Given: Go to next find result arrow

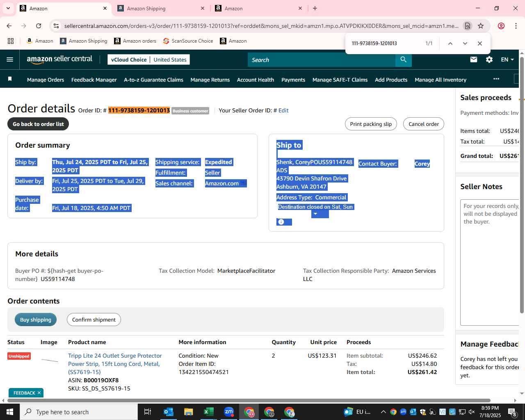Looking at the screenshot, I should click(465, 43).
